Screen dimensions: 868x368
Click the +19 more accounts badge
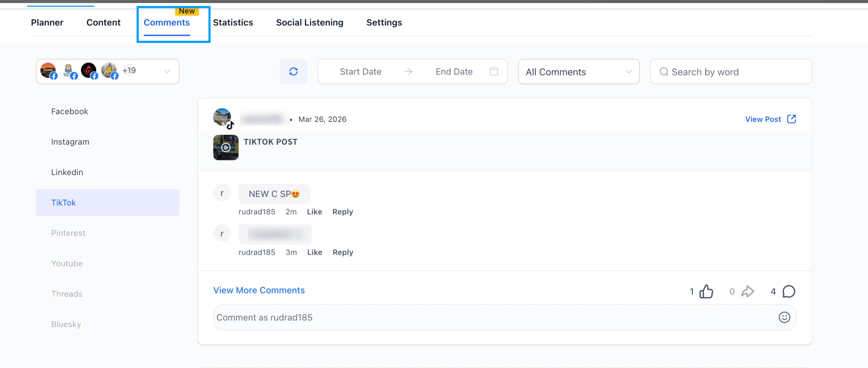129,70
